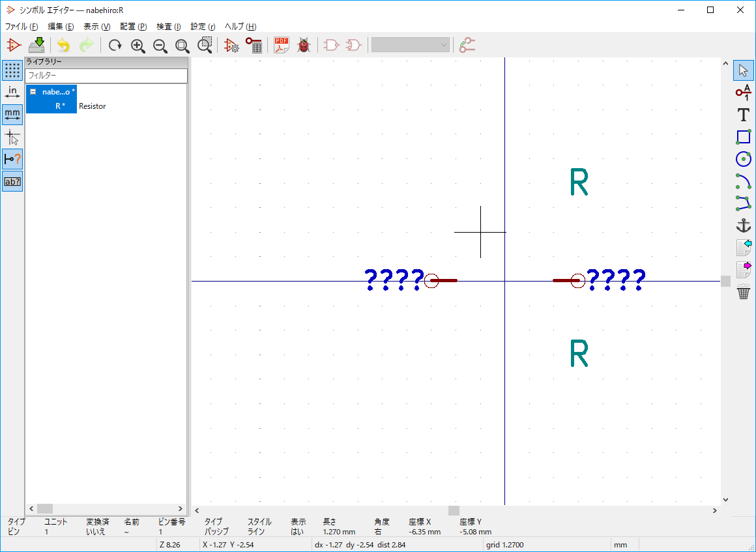The image size is (756, 552).
Task: Switch units to inches
Action: point(12,92)
